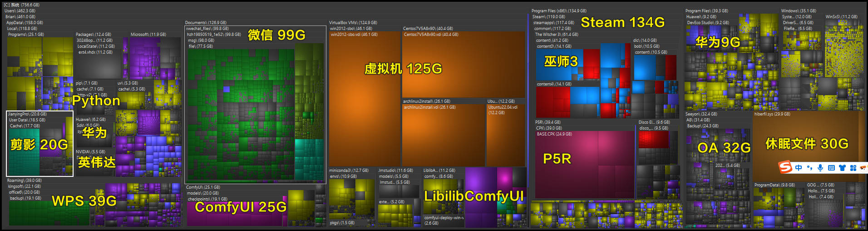
Task: Select the 'envs\ (10.9 GB)' folder
Action: coord(343,176)
